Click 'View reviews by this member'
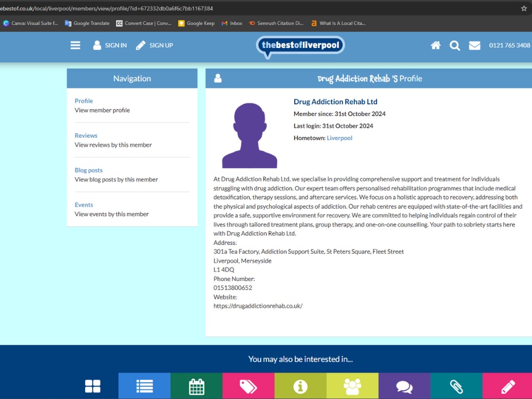Image resolution: width=532 pixels, height=399 pixels. (113, 145)
